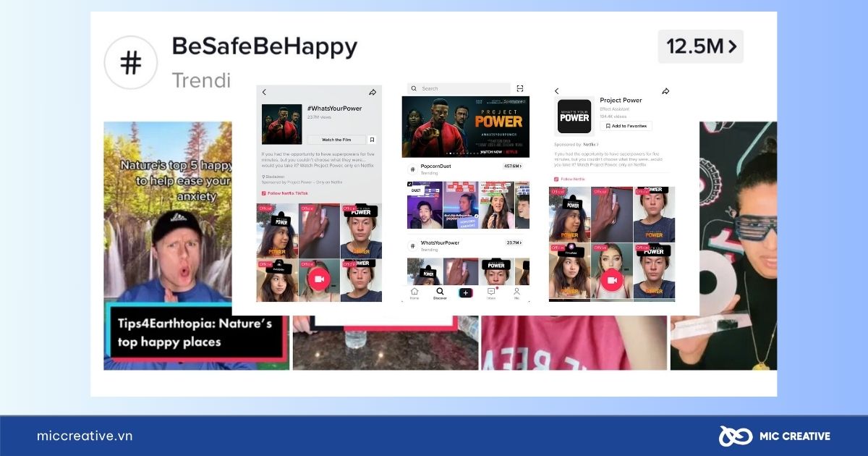Bookmark the #WhatsYourPower hashtag
Viewport: 868px width, 456px height.
[372, 140]
